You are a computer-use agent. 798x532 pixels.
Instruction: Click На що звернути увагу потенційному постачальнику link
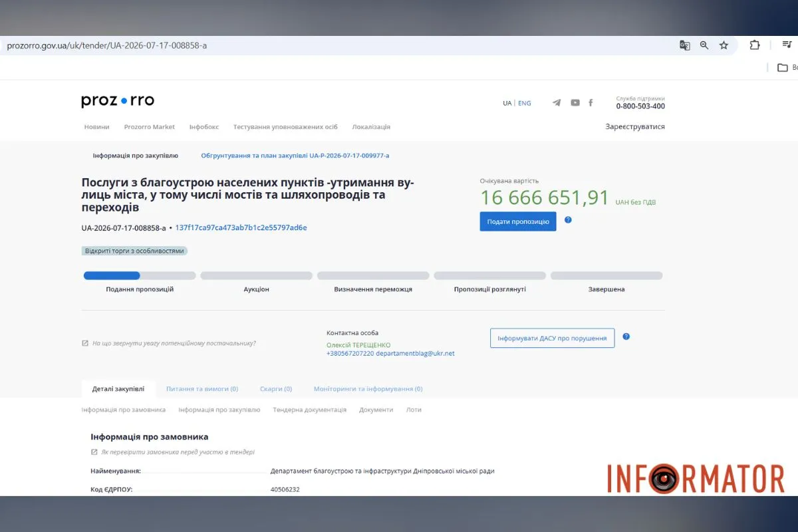[174, 343]
